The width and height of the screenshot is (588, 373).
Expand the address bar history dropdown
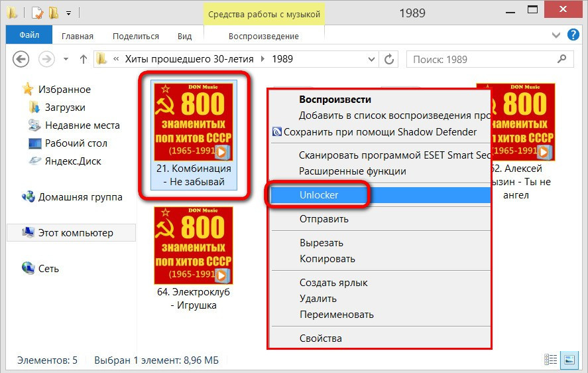(371, 59)
